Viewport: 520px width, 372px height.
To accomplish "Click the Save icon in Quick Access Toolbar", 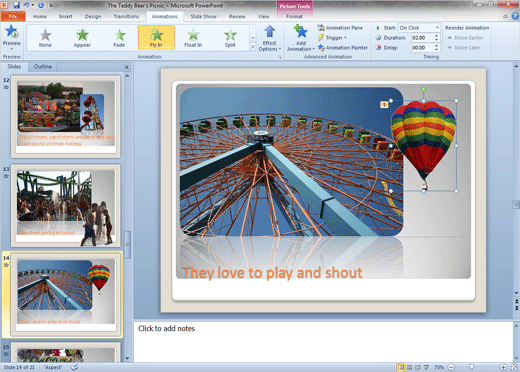I will [17, 5].
